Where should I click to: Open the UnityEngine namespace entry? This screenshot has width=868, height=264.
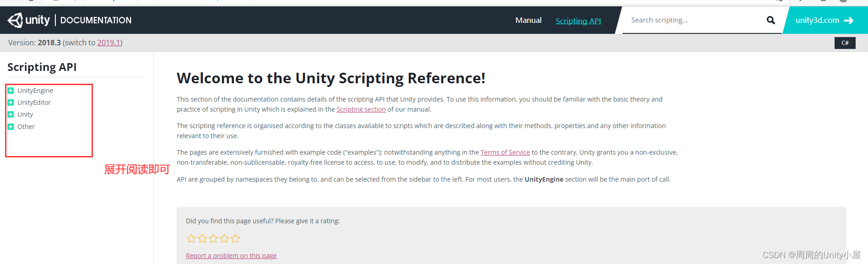(35, 91)
